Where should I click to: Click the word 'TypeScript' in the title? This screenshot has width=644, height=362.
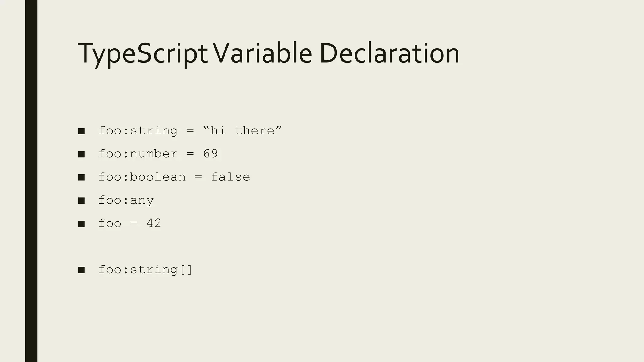(142, 54)
